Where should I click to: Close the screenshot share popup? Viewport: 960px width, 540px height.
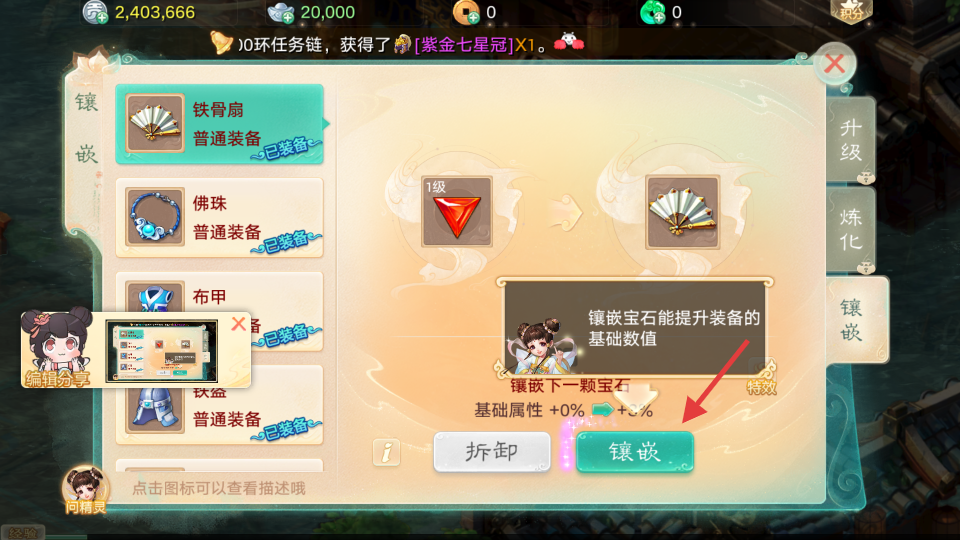239,324
